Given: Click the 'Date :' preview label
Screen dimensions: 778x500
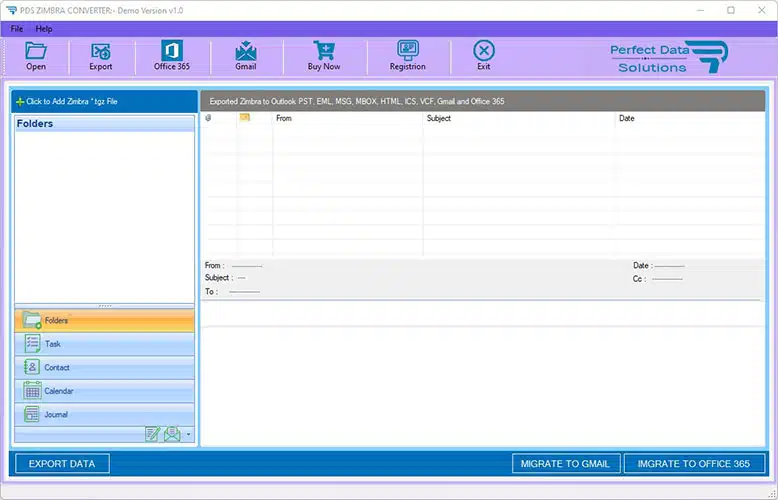Looking at the screenshot, I should [643, 266].
